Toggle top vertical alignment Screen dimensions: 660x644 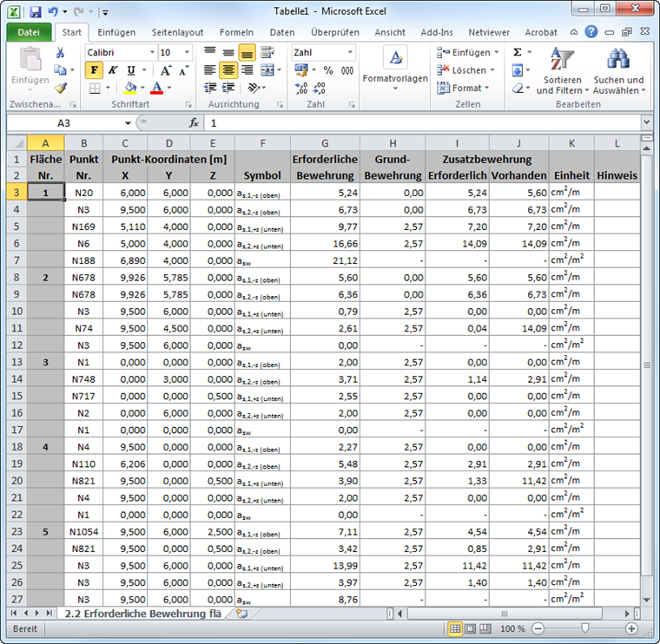point(209,52)
